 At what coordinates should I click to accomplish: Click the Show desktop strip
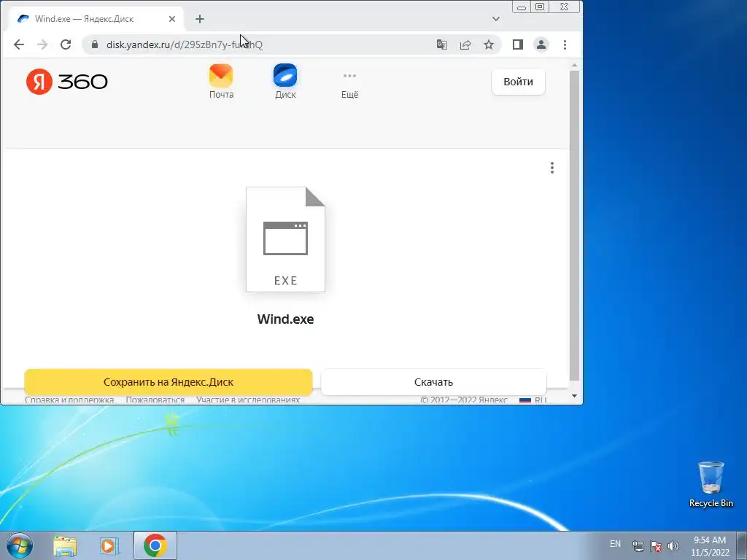[x=741, y=545]
